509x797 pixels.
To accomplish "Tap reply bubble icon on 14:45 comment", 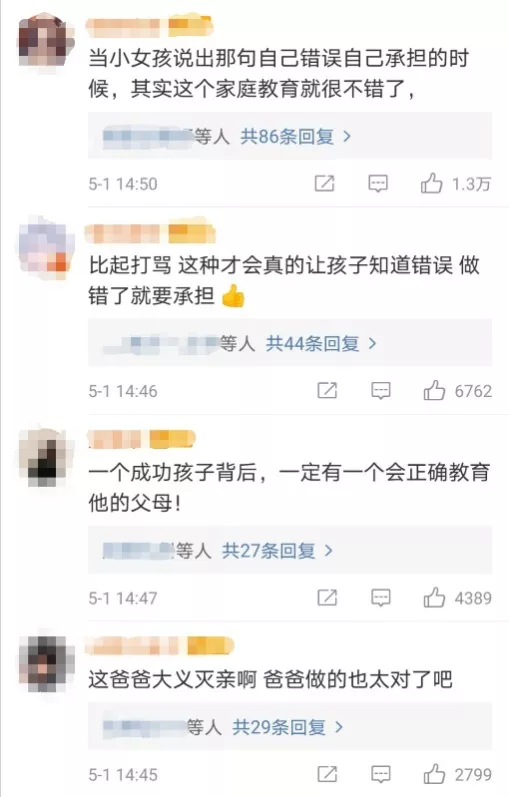I will [x=381, y=775].
